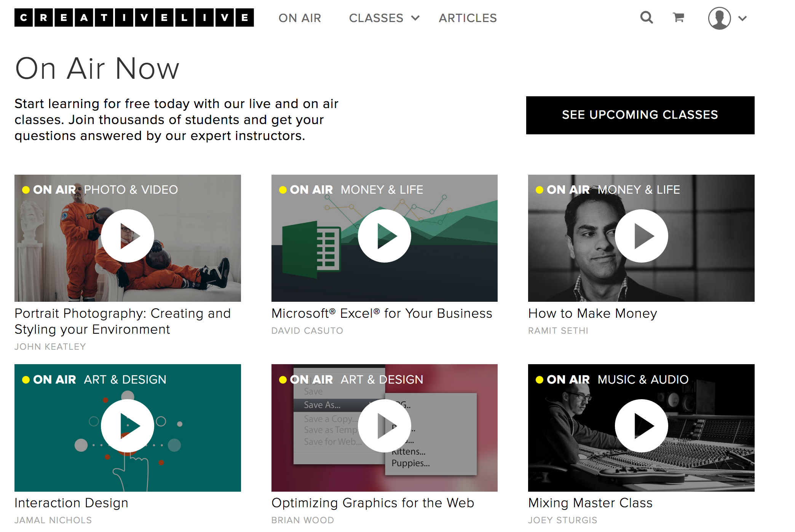Click instructor name Ramit Sethi
This screenshot has height=532, width=795.
558,331
